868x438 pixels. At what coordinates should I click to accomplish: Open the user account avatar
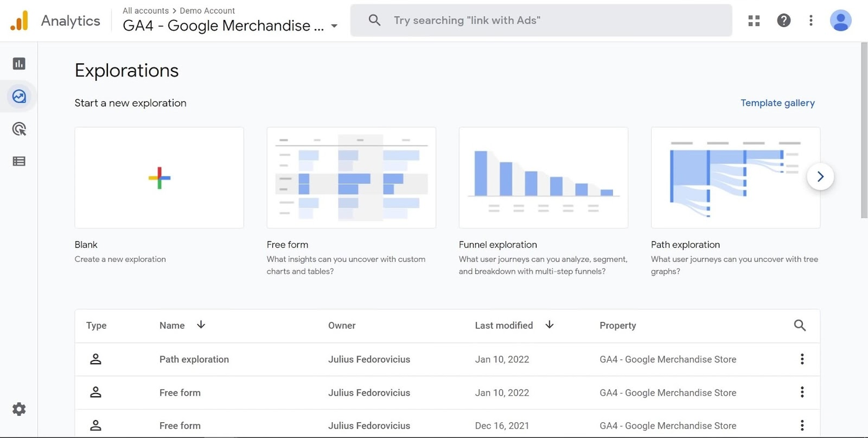840,21
